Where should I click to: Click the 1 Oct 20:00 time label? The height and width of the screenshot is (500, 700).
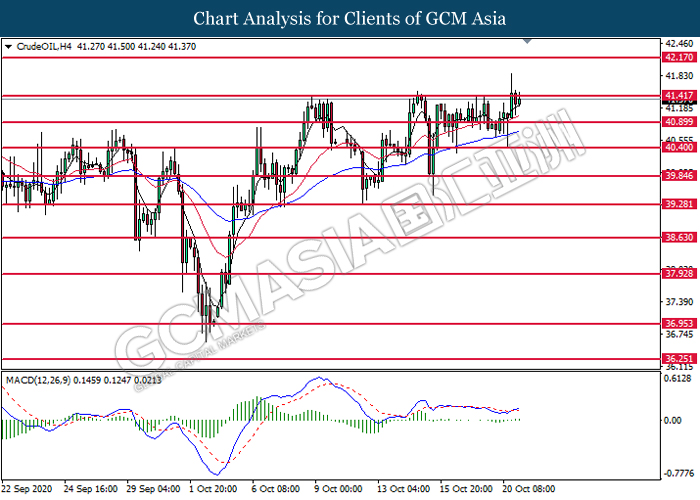tap(213, 489)
